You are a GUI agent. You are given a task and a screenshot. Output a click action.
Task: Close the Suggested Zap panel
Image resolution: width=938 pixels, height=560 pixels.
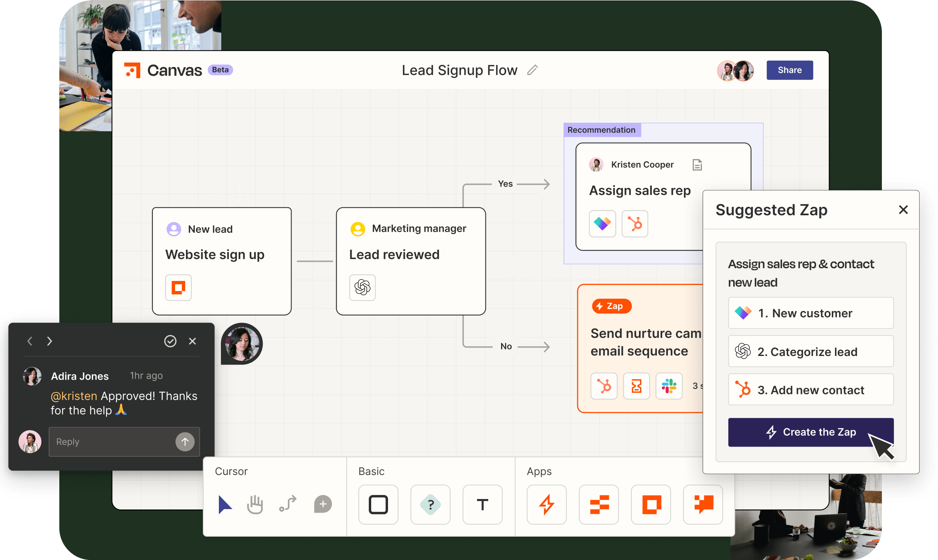(903, 210)
